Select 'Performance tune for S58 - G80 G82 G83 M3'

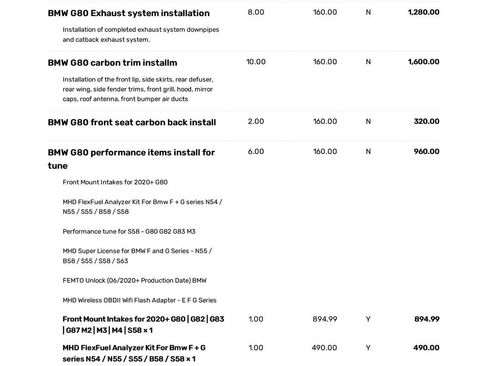(x=129, y=231)
